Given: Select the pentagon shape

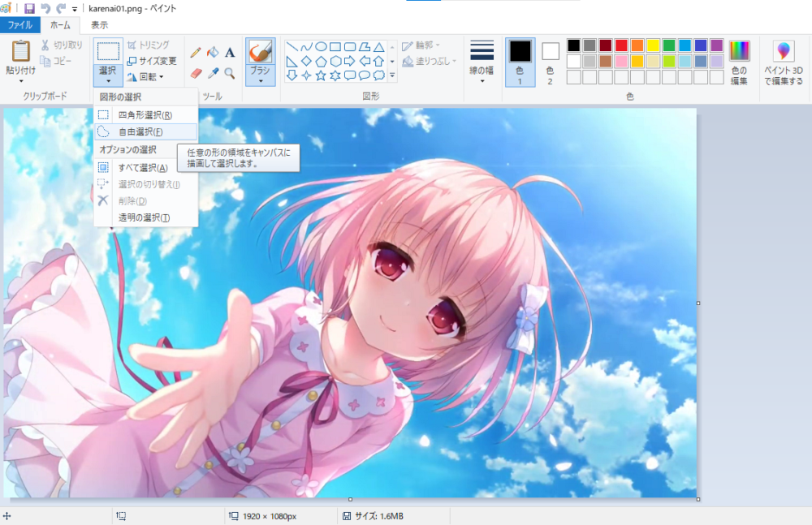Looking at the screenshot, I should click(321, 62).
